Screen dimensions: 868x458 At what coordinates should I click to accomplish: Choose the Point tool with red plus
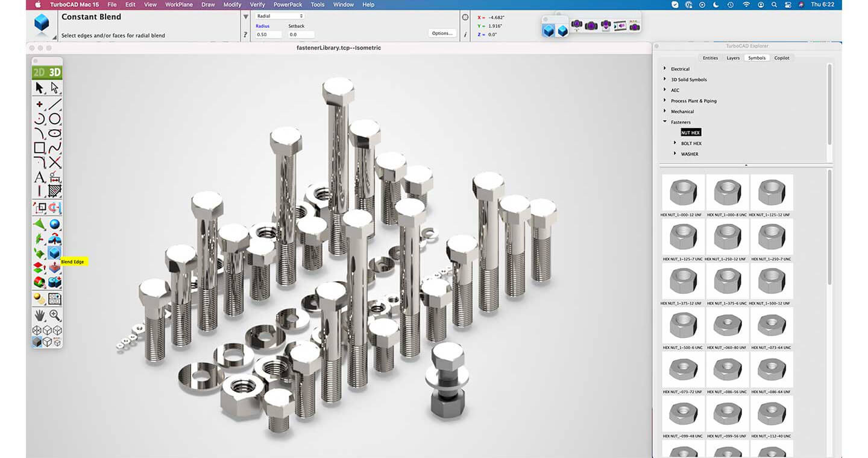pyautogui.click(x=40, y=104)
